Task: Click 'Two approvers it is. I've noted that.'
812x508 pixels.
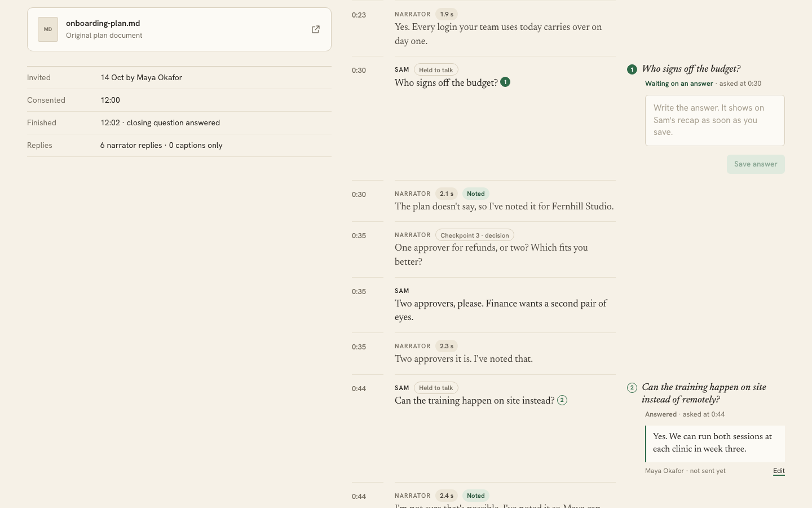Action: tap(464, 359)
